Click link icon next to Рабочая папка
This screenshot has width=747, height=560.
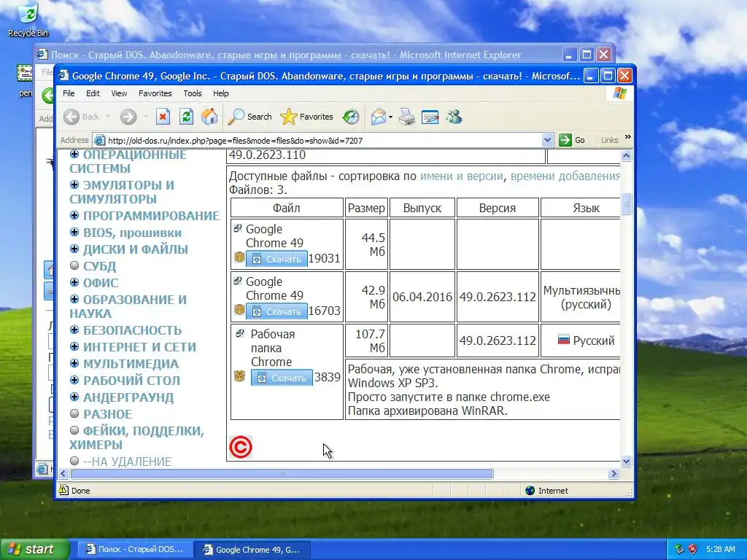tap(240, 333)
